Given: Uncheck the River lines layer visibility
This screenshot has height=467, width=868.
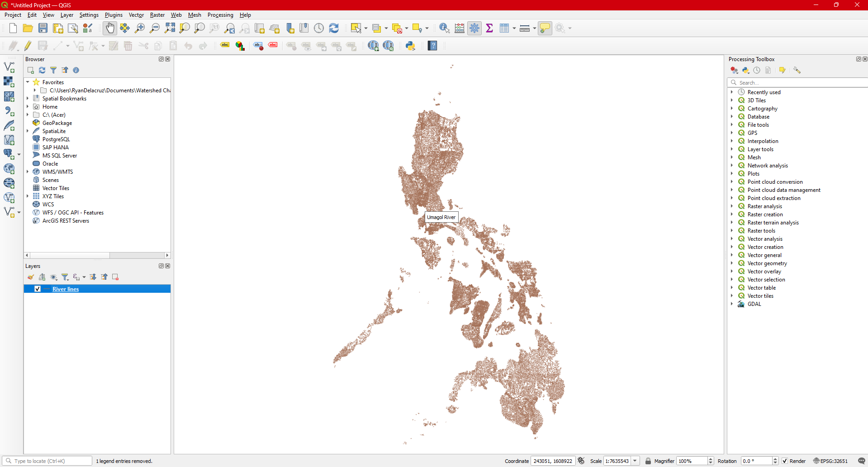Looking at the screenshot, I should point(38,289).
